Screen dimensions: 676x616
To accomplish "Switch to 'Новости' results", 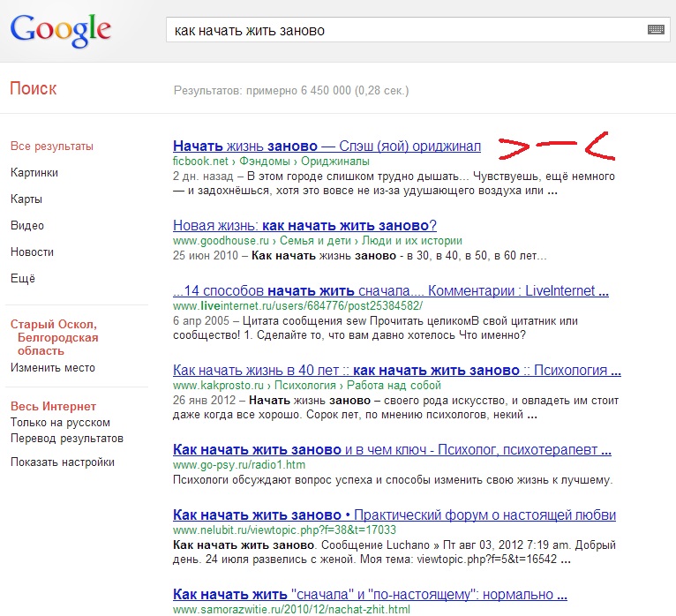I will tap(32, 252).
